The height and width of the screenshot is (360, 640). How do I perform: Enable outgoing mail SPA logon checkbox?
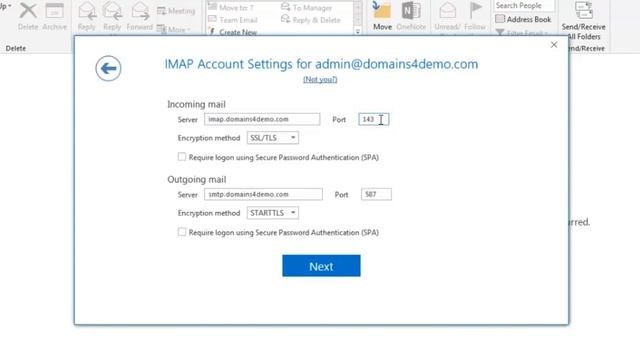point(182,232)
